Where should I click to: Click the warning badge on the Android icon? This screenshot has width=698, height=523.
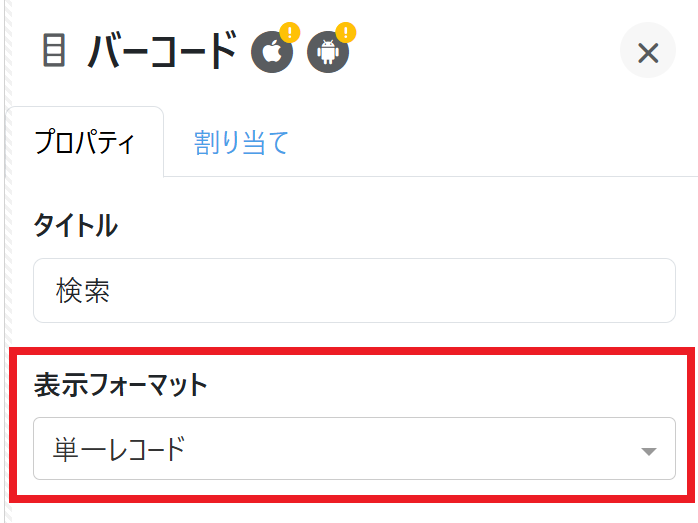[x=346, y=33]
